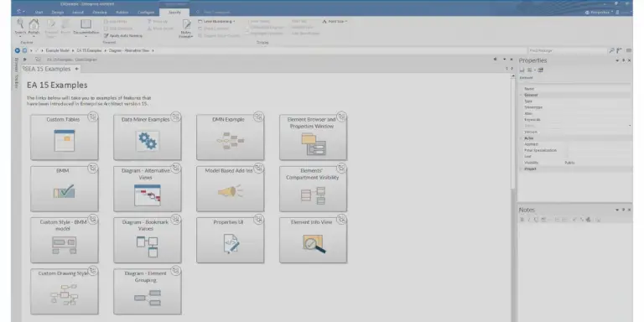Select the Stereotype row in Properties
This screenshot has height=322, width=644.
575,107
